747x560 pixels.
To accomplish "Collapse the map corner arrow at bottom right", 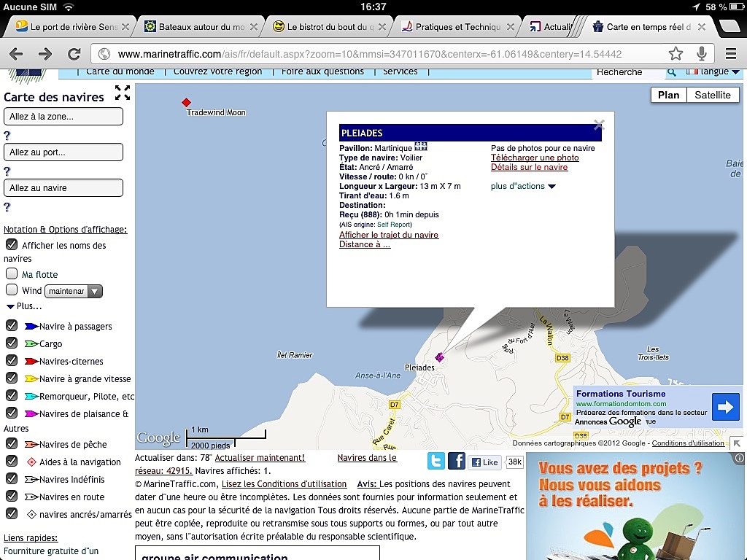I will click(737, 443).
